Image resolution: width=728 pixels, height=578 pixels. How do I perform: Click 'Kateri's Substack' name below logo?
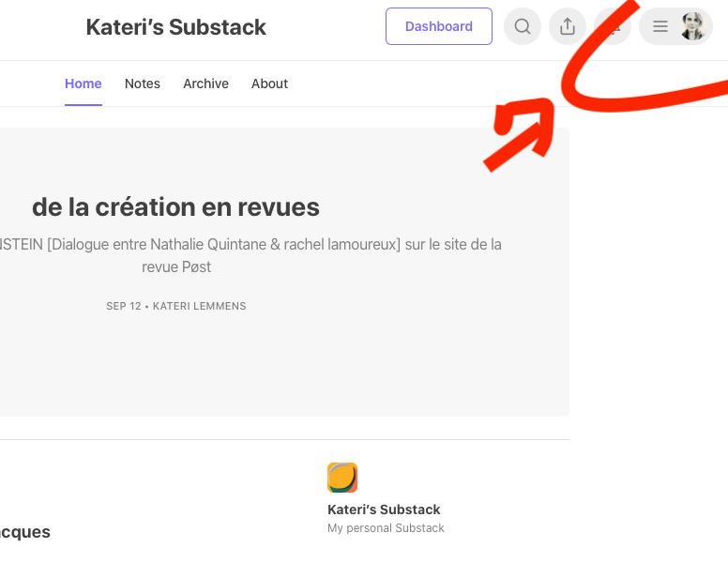coord(384,510)
